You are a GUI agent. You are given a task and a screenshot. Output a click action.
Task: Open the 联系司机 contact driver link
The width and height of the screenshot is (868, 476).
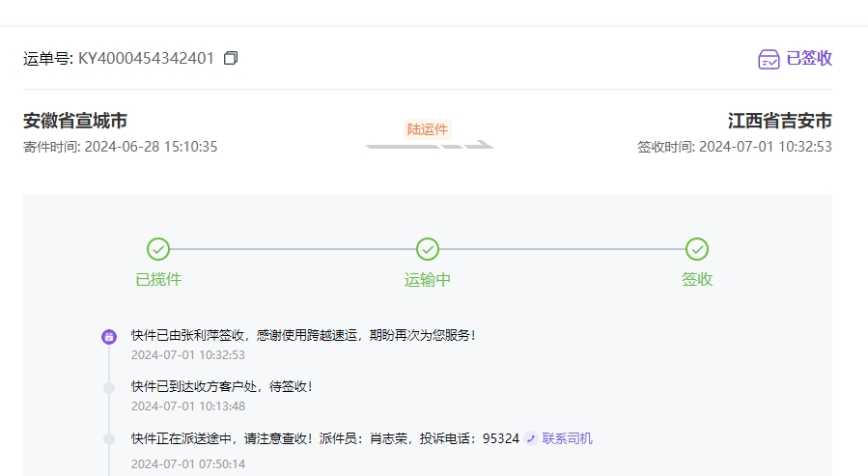point(568,438)
